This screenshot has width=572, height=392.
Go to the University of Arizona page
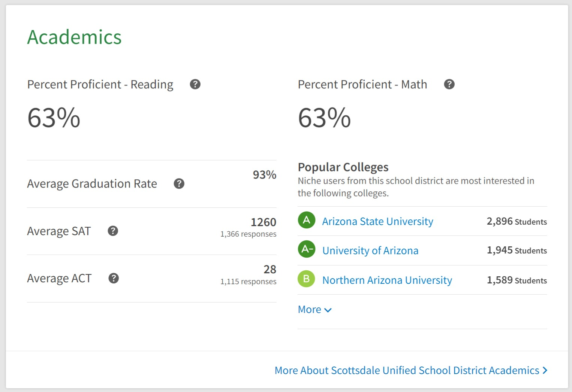click(x=370, y=250)
